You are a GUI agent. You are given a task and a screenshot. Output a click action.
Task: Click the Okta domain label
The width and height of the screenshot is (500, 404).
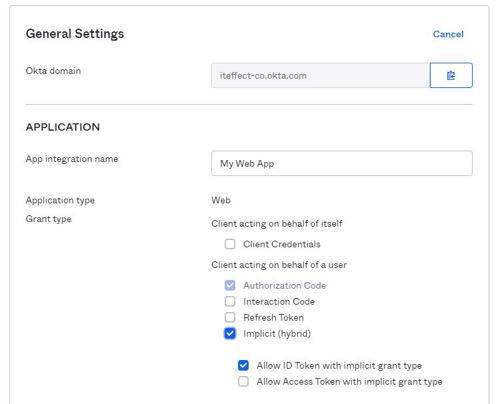click(53, 71)
